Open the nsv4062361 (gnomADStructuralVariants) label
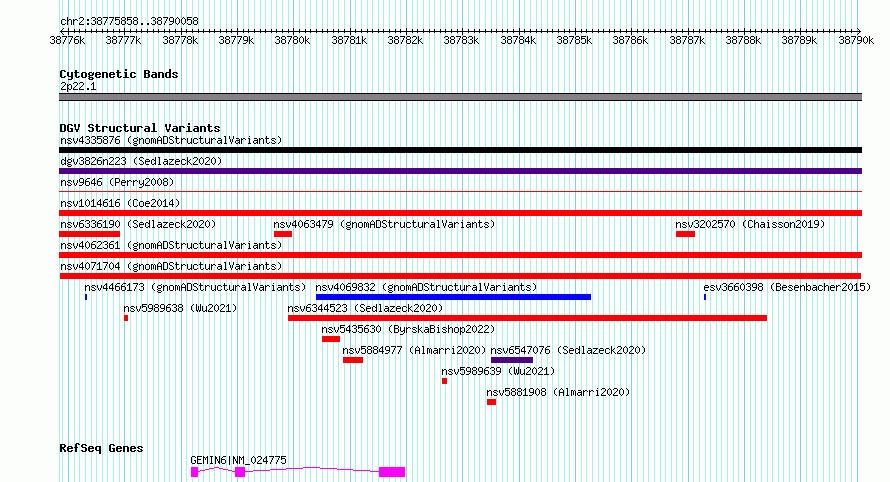 tap(171, 245)
